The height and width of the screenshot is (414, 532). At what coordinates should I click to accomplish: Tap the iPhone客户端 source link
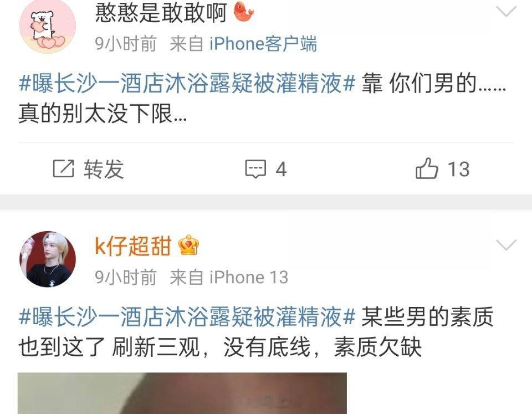pos(263,44)
